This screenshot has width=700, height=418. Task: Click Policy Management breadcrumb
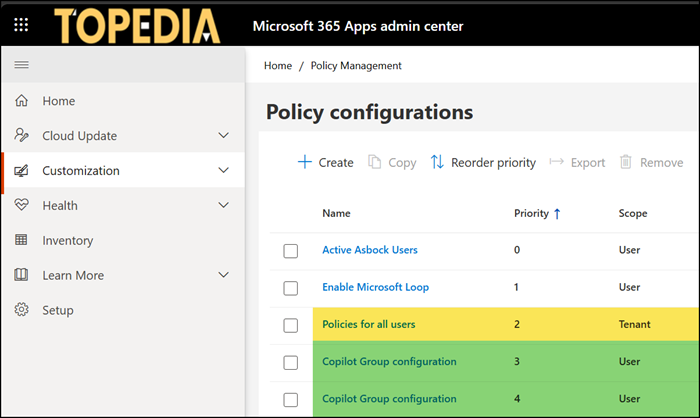(356, 66)
